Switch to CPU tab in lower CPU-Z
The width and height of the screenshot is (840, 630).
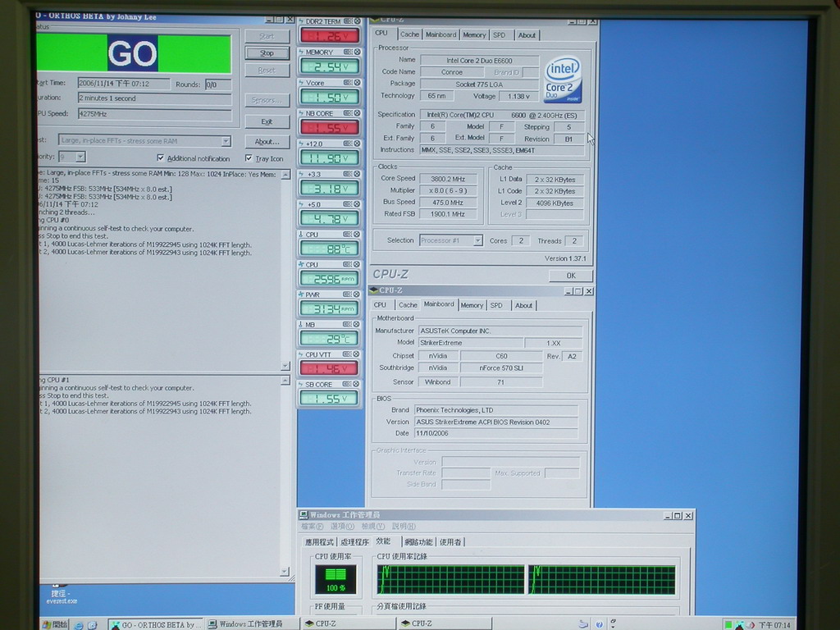(380, 305)
